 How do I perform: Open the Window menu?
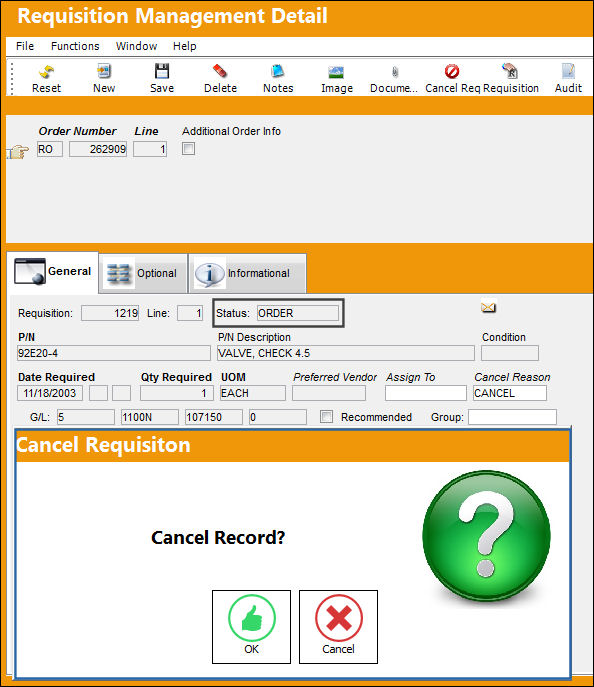136,46
